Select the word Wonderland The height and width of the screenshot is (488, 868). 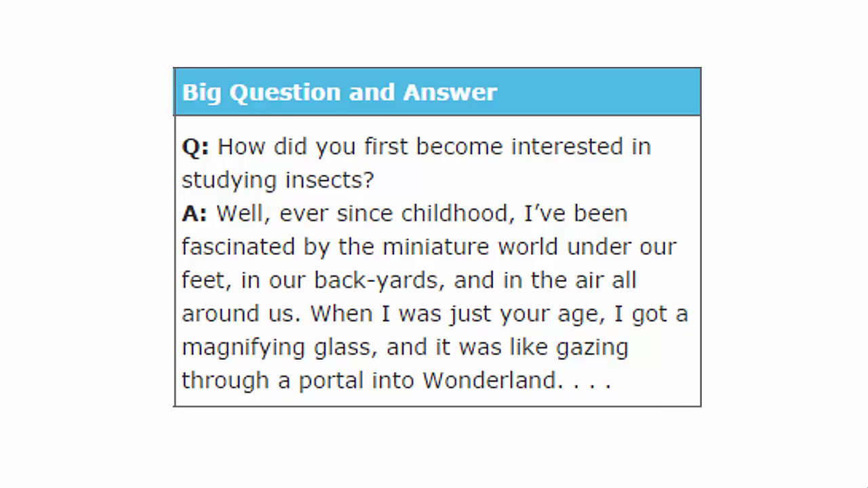490,380
